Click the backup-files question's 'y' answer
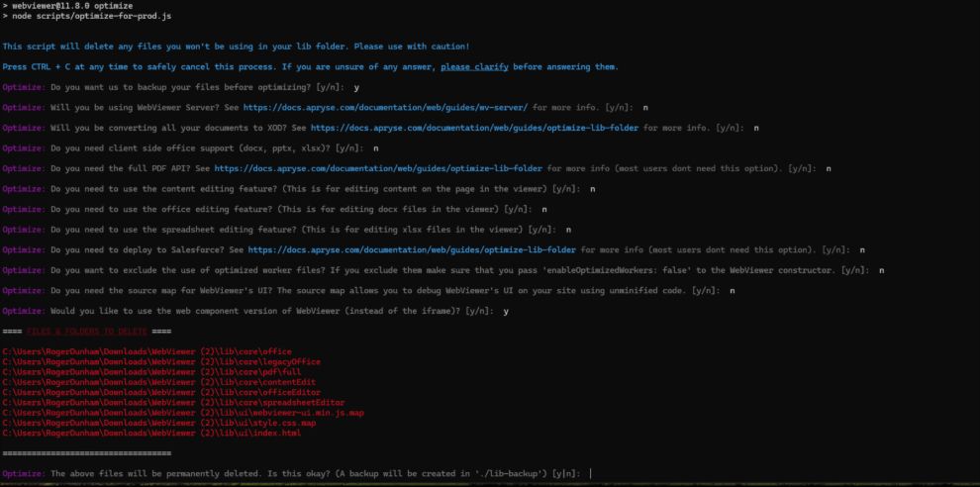 356,87
